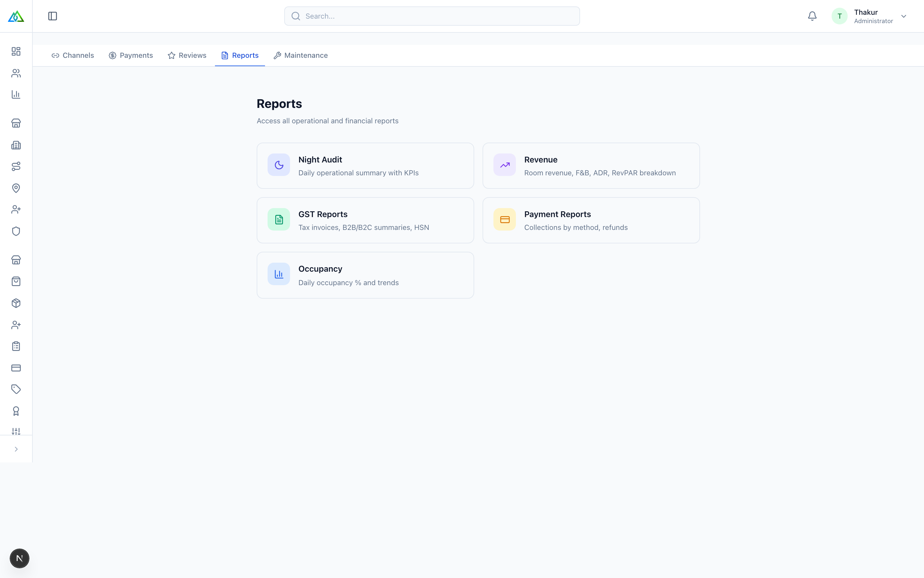The width and height of the screenshot is (924, 578).
Task: Click the moon icon on the Night Audit card
Action: coord(279,165)
